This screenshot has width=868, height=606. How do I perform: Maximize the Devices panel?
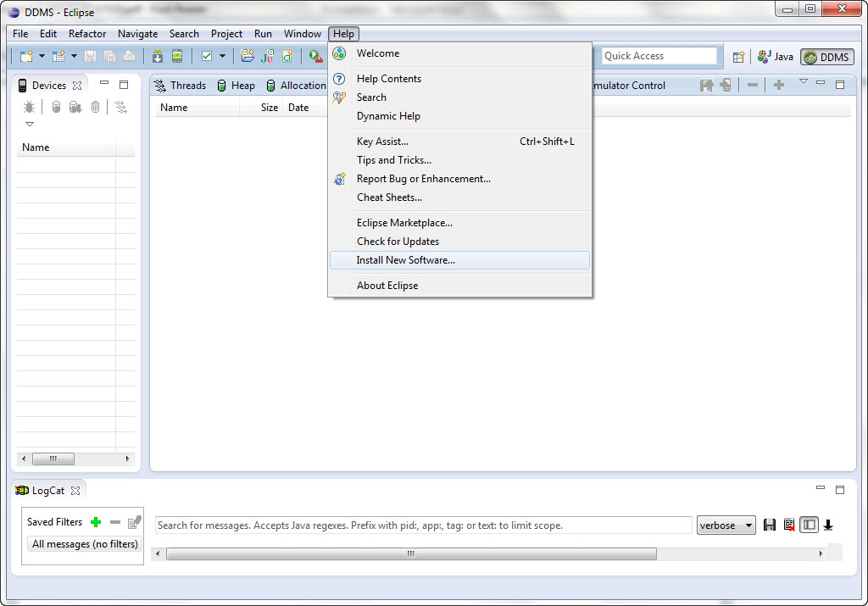[124, 85]
